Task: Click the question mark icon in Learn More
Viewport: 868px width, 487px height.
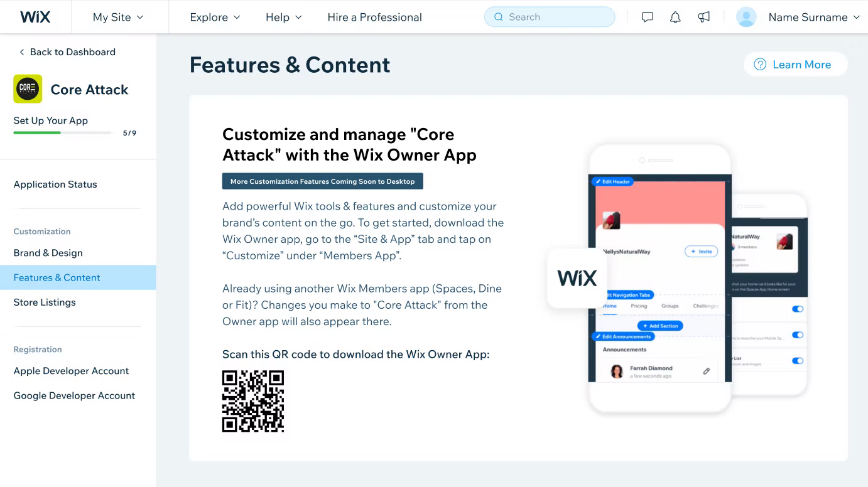Action: pyautogui.click(x=760, y=65)
